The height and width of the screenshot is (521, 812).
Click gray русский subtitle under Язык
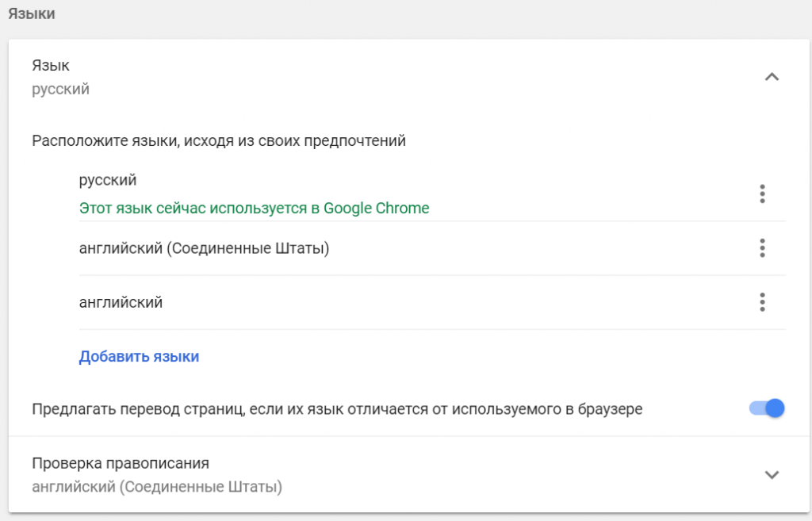pos(60,89)
